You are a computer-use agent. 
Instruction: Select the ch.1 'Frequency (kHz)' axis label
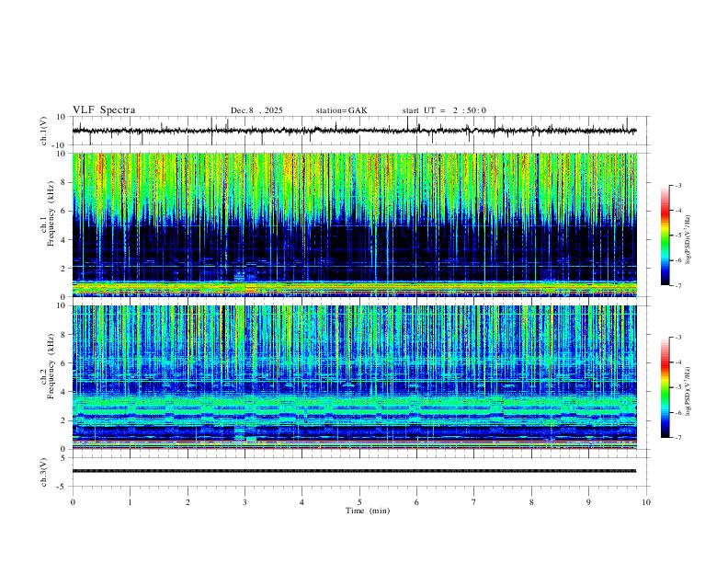(x=51, y=214)
